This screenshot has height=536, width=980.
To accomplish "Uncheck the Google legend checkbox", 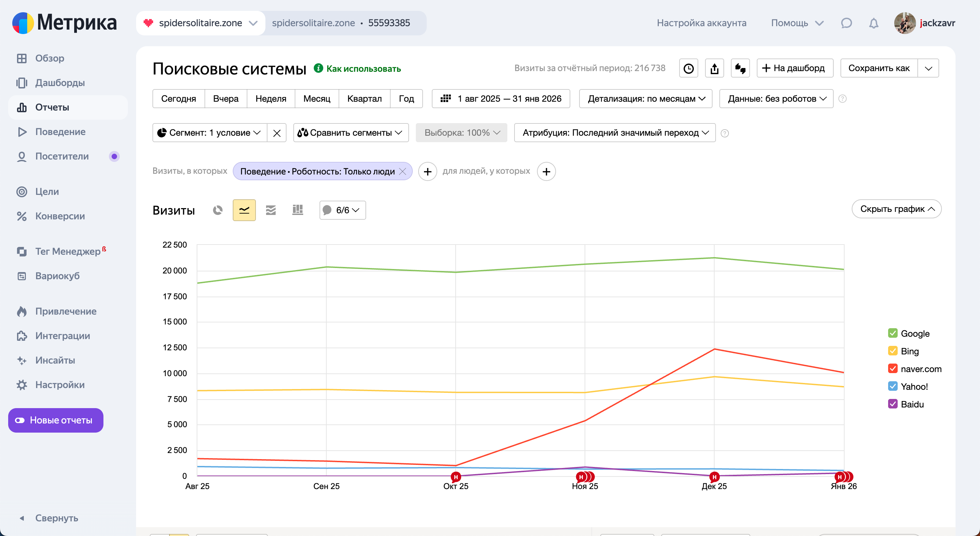I will coord(893,333).
